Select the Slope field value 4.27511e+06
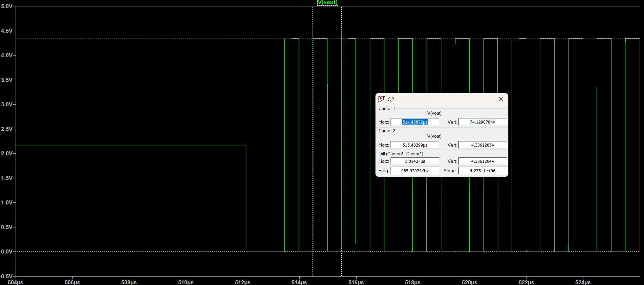The width and height of the screenshot is (644, 285). 482,171
